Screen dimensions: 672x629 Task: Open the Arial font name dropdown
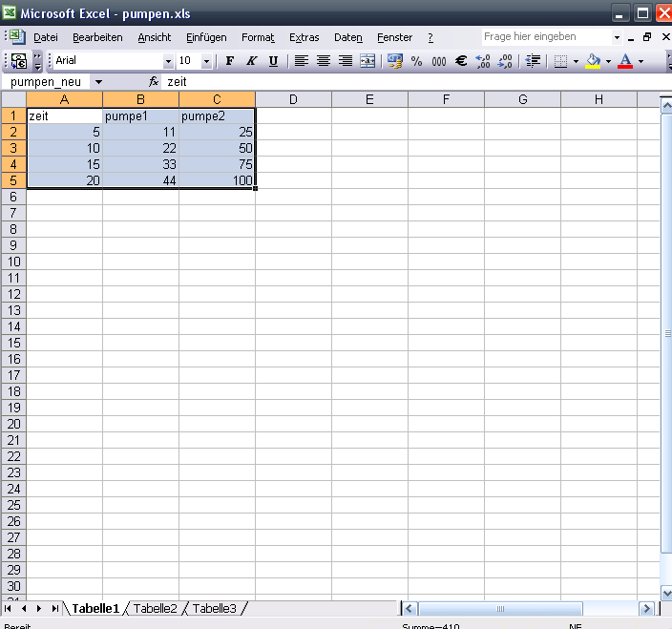168,61
